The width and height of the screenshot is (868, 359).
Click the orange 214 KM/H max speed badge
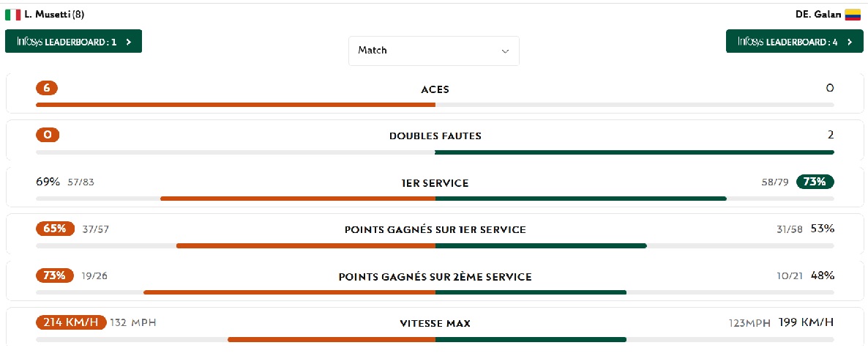71,322
